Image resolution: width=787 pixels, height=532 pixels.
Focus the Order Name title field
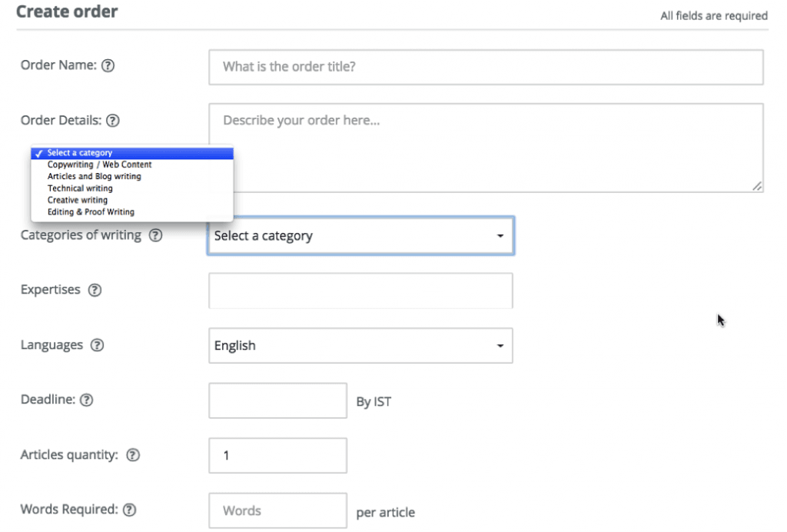tap(486, 67)
